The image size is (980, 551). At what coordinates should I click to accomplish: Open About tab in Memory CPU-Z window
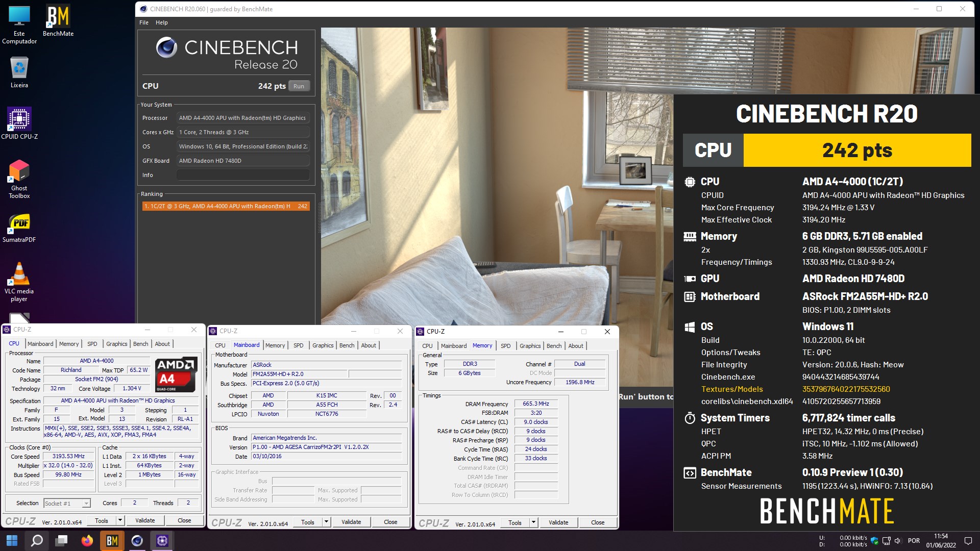point(576,346)
